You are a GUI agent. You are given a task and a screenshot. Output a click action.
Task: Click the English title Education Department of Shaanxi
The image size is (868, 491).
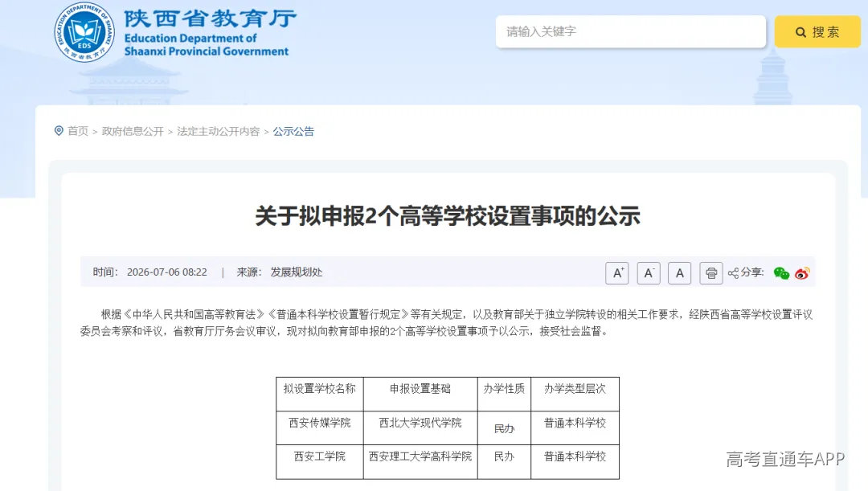click(207, 45)
